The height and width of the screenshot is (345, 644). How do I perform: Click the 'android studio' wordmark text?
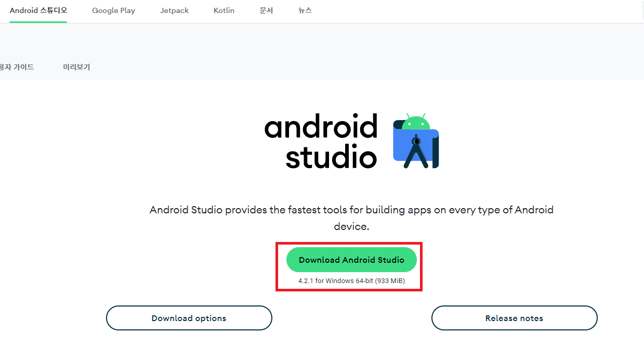click(321, 141)
